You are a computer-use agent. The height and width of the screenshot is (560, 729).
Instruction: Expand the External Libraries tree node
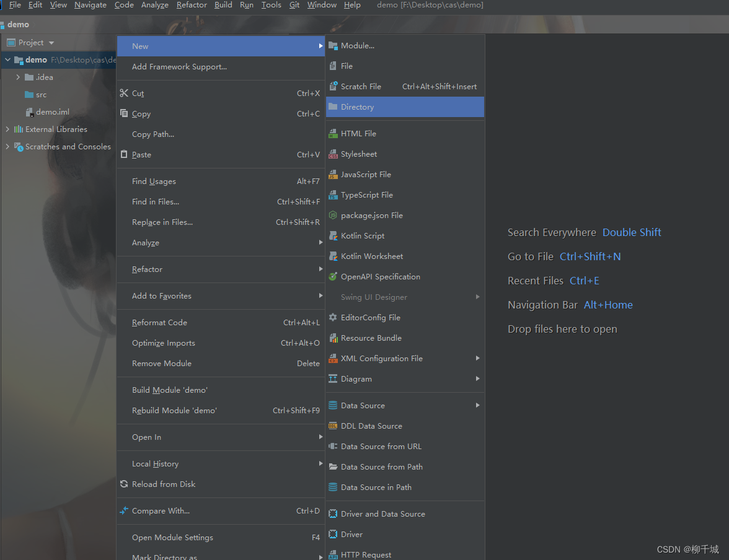click(7, 129)
